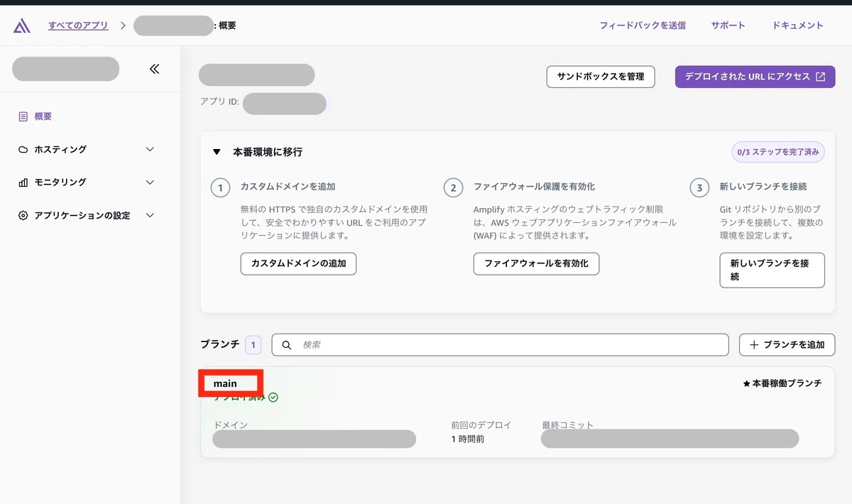Click the ブランチを追加 button

point(787,345)
